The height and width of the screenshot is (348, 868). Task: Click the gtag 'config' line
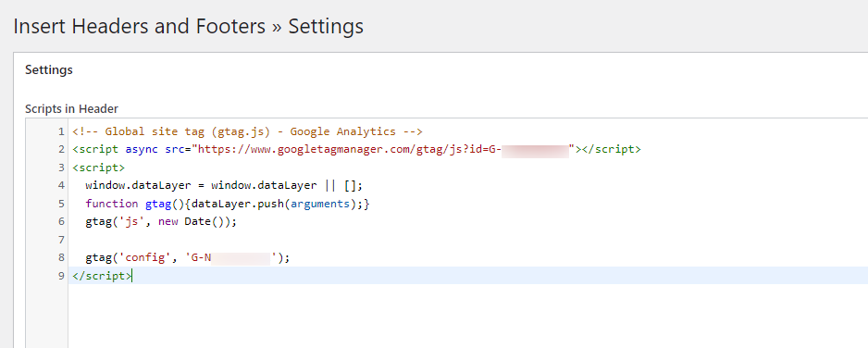tap(188, 258)
